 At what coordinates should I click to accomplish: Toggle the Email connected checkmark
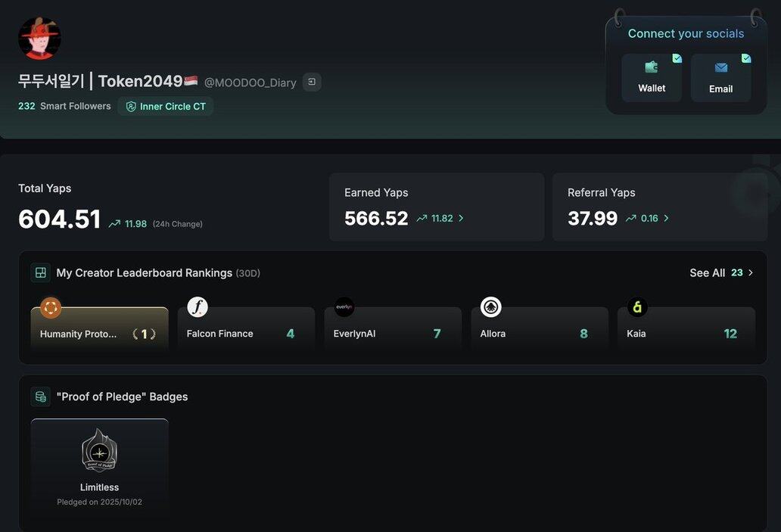(746, 58)
